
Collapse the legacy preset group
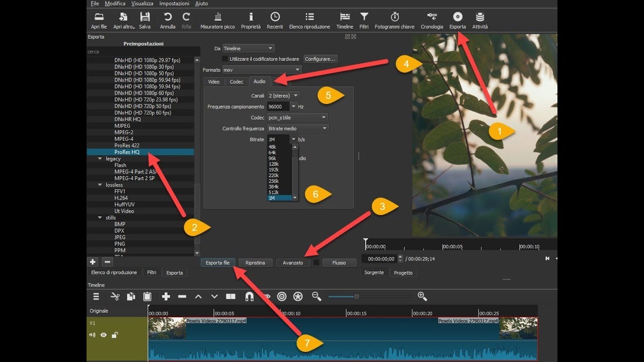[100, 159]
